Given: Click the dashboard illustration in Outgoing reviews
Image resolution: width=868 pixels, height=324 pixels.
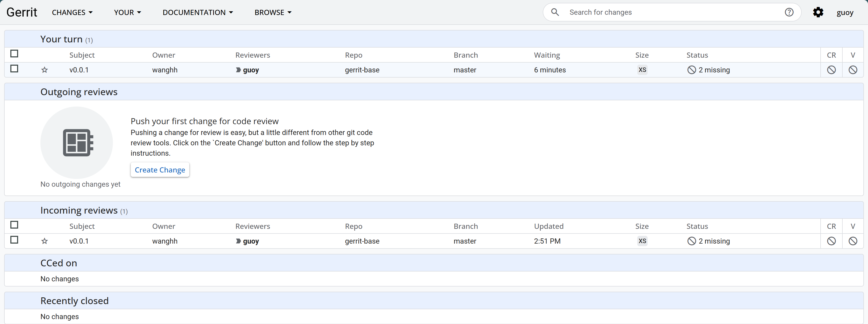Looking at the screenshot, I should pyautogui.click(x=77, y=143).
